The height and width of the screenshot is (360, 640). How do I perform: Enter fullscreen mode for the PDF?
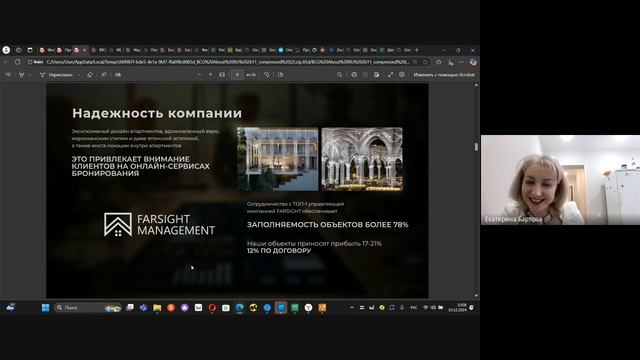[x=390, y=75]
